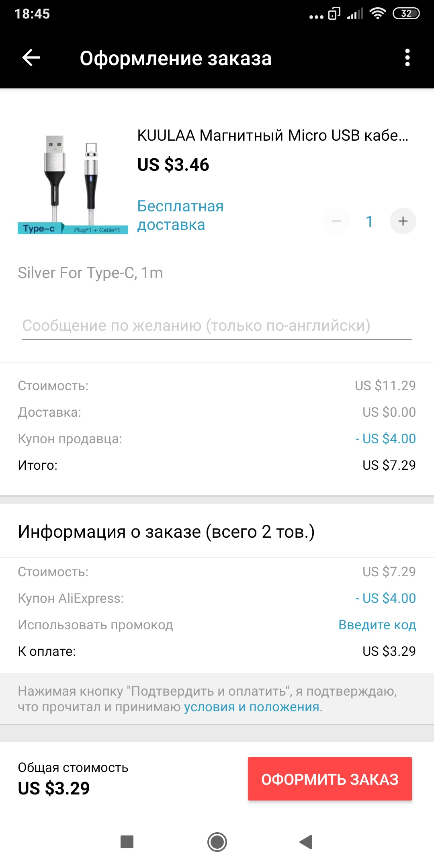The width and height of the screenshot is (434, 868).
Task: Decrease quantity with the minus button
Action: pos(337,221)
